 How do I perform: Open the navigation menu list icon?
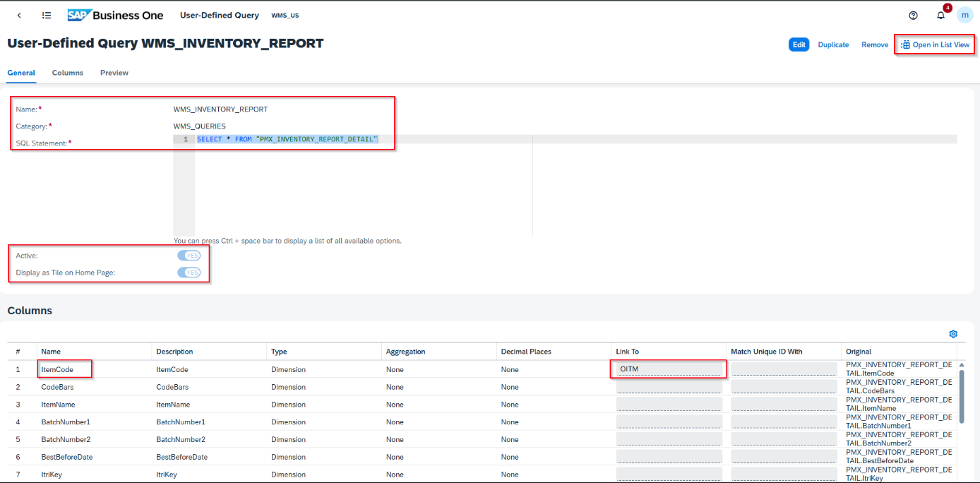coord(46,14)
